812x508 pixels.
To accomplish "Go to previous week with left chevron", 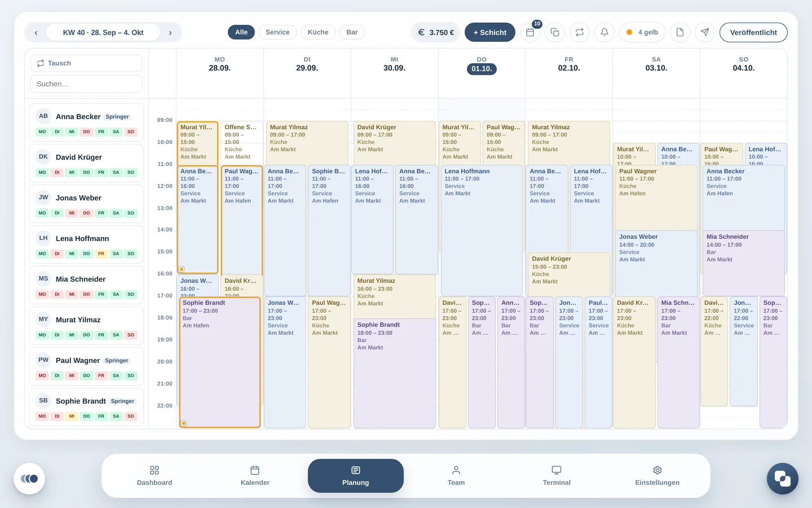I will click(x=36, y=33).
